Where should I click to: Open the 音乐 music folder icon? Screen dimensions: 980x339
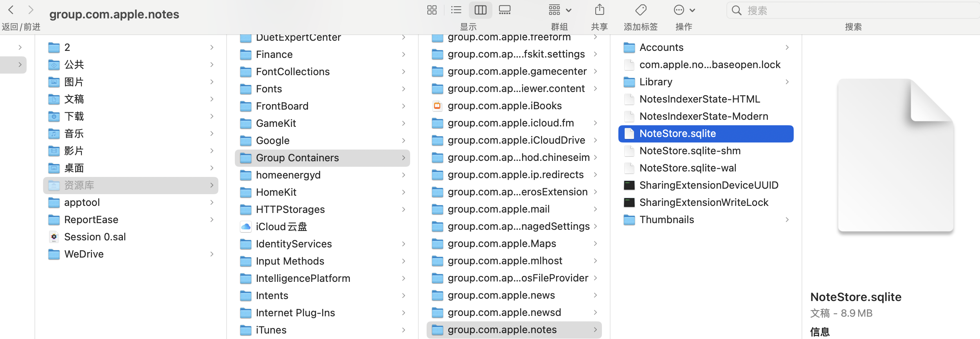point(54,133)
